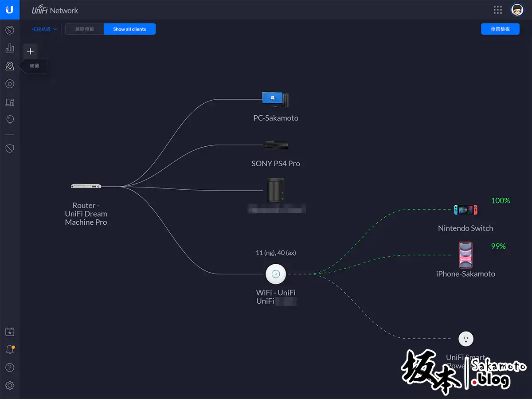
Task: Open the Alerts bell icon
Action: pyautogui.click(x=10, y=350)
